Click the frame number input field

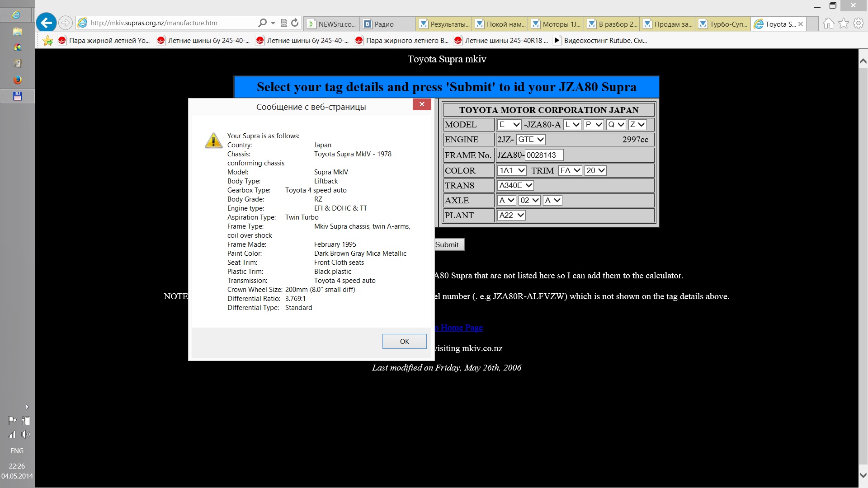pyautogui.click(x=544, y=155)
